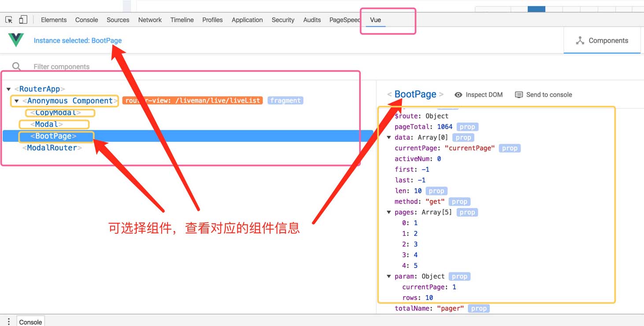Activate the element inspector cursor icon
644x326 pixels.
9,20
